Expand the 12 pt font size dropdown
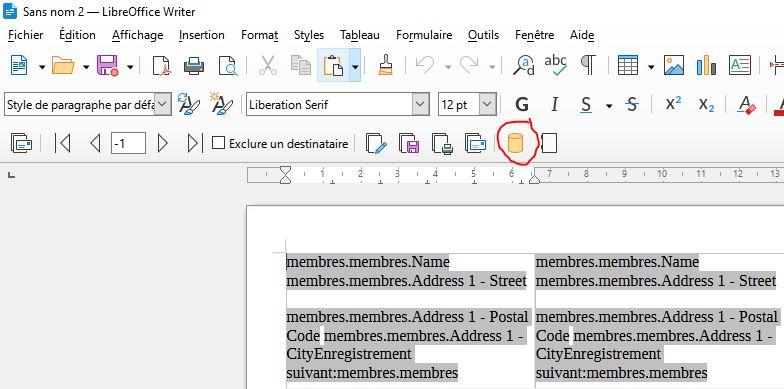 487,104
